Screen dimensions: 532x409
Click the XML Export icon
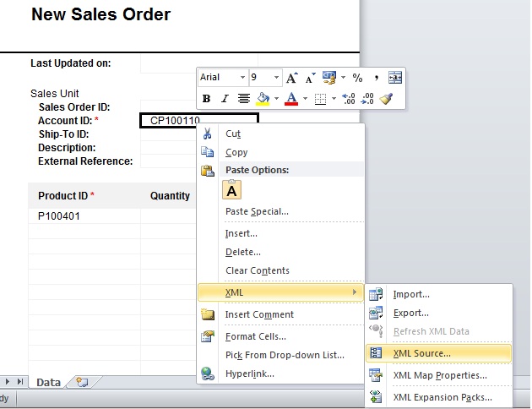click(376, 313)
